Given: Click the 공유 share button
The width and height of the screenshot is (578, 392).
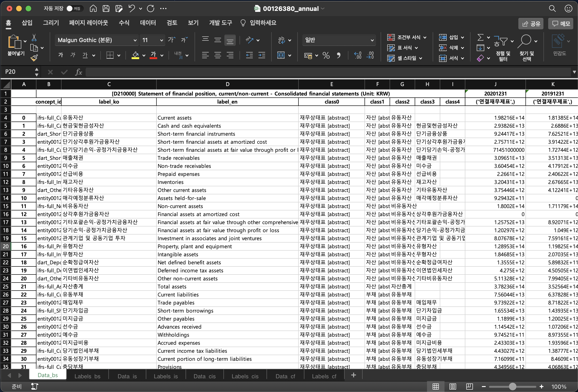Looking at the screenshot, I should pyautogui.click(x=531, y=24).
